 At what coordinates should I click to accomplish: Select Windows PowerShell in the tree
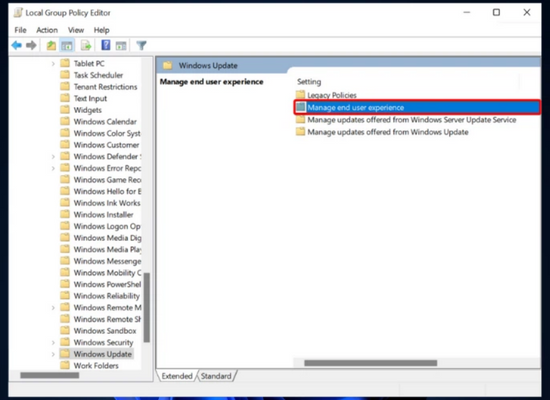pos(107,284)
